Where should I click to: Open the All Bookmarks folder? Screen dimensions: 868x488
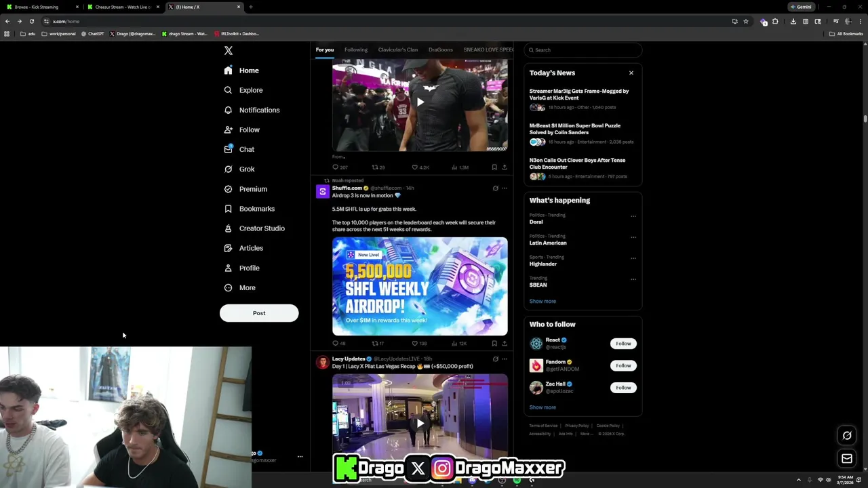(x=846, y=33)
